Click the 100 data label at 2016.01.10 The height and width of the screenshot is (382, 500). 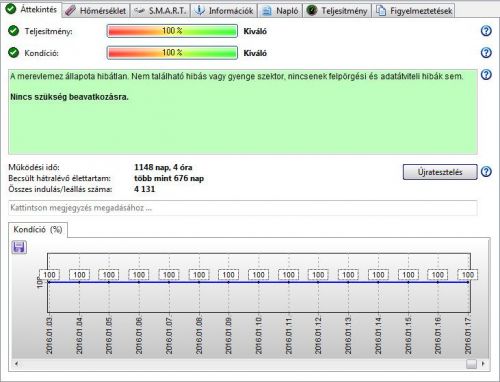point(258,275)
